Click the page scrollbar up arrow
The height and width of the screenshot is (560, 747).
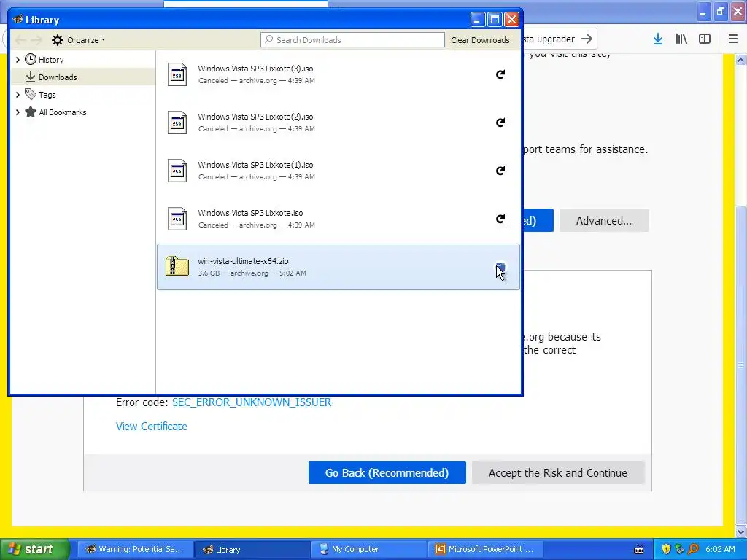(740, 60)
